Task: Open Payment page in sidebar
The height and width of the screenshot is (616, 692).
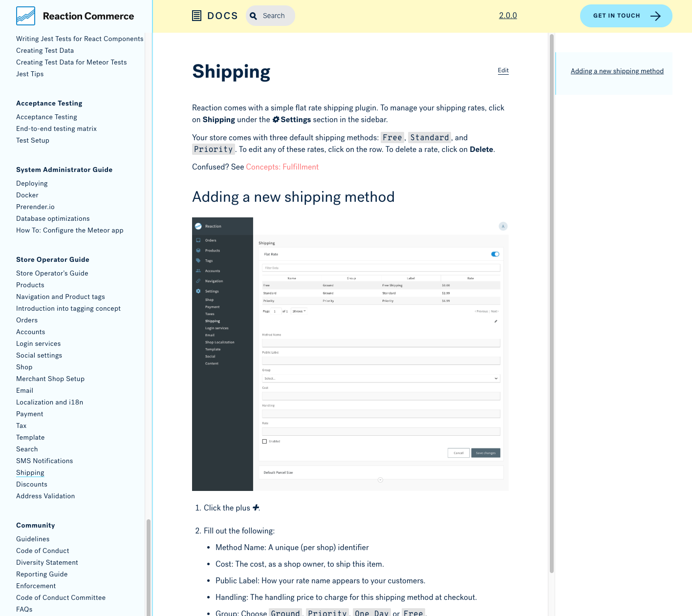Action: (x=30, y=414)
